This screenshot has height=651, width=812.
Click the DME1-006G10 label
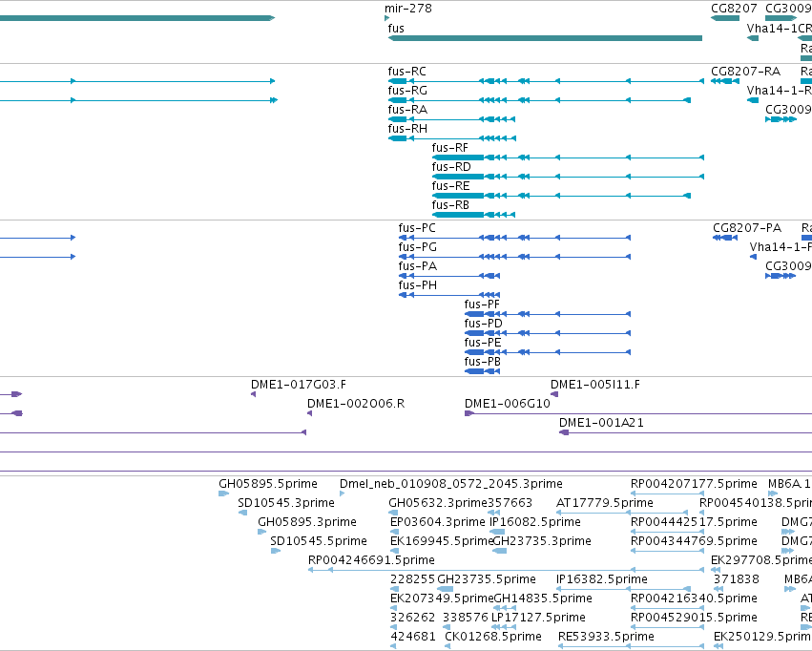tap(508, 404)
